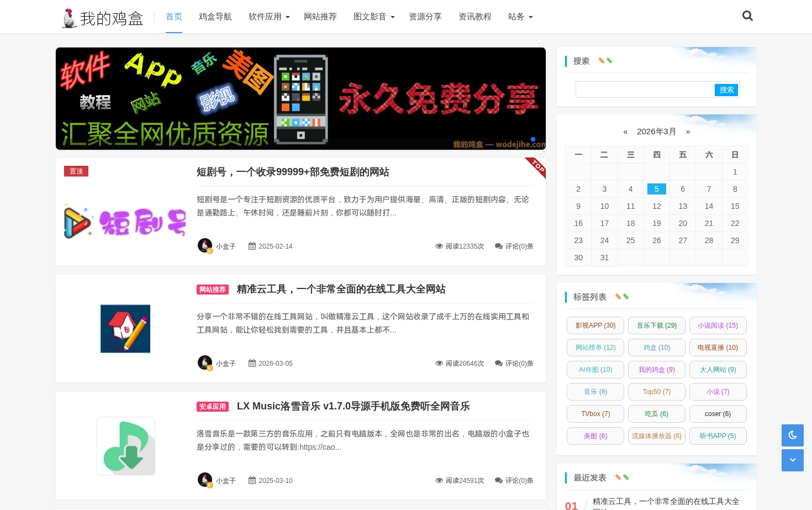The width and height of the screenshot is (812, 510).
Task: Select tag 音乐下载 (29)
Action: pos(657,325)
